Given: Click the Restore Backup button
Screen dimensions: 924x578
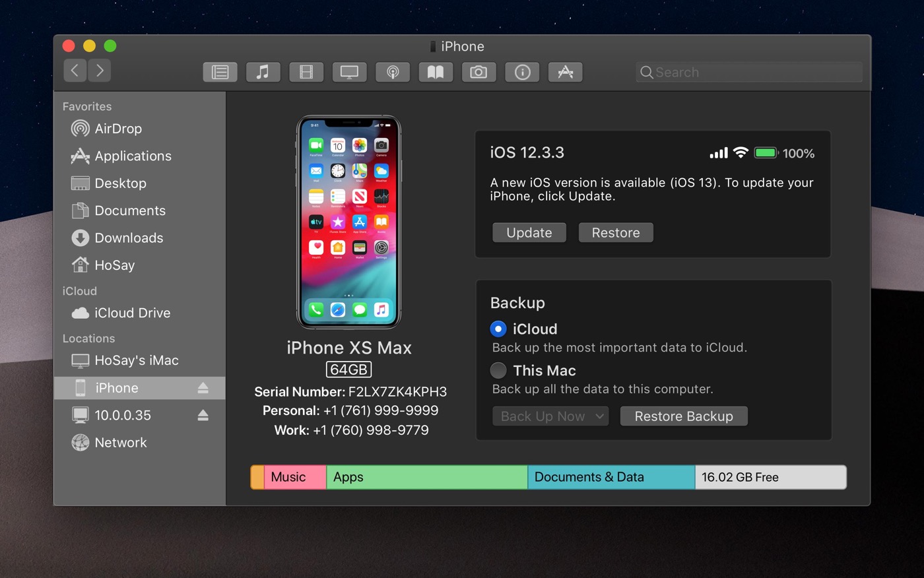Looking at the screenshot, I should (684, 416).
